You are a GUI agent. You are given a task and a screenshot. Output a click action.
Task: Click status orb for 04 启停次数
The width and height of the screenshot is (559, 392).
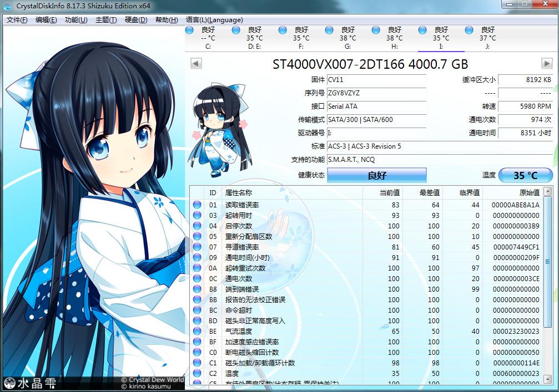[197, 226]
